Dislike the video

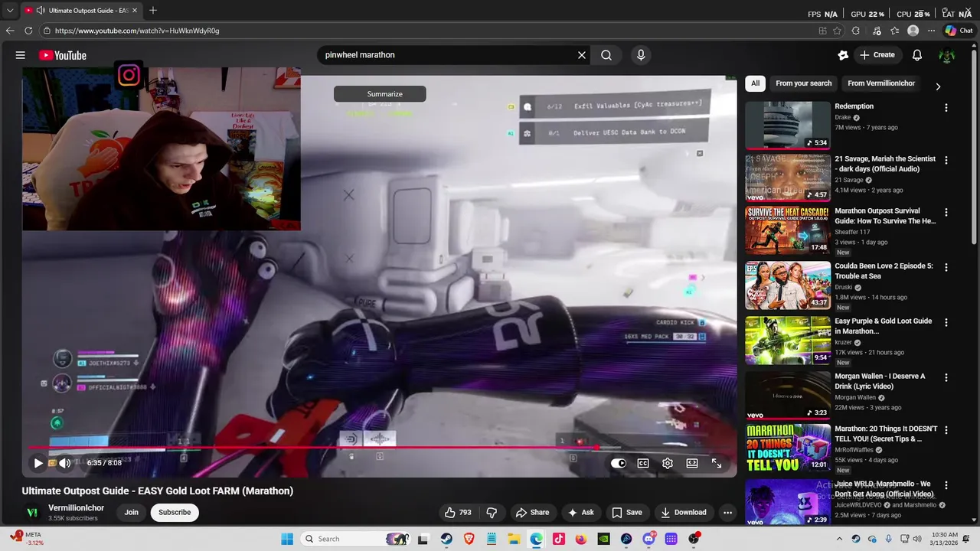pos(492,513)
